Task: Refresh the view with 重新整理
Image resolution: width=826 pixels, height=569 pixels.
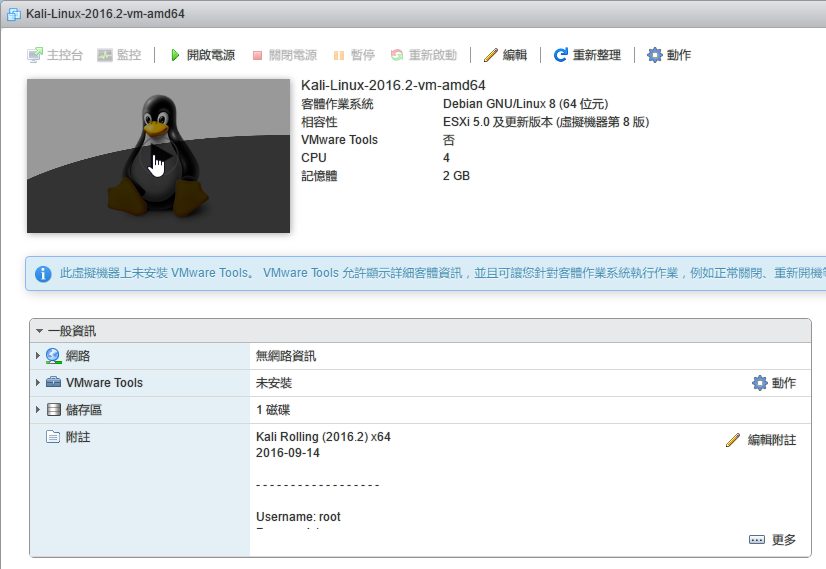Action: 587,55
